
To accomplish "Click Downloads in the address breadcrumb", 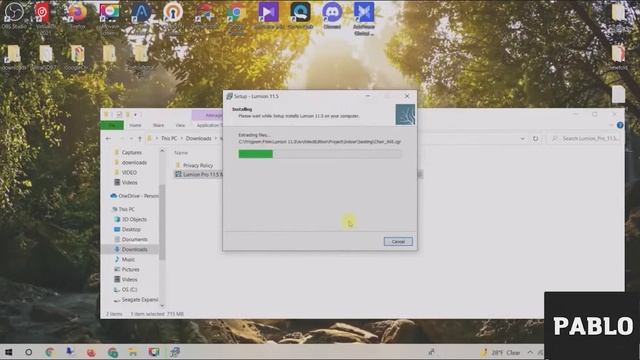I will coord(198,139).
